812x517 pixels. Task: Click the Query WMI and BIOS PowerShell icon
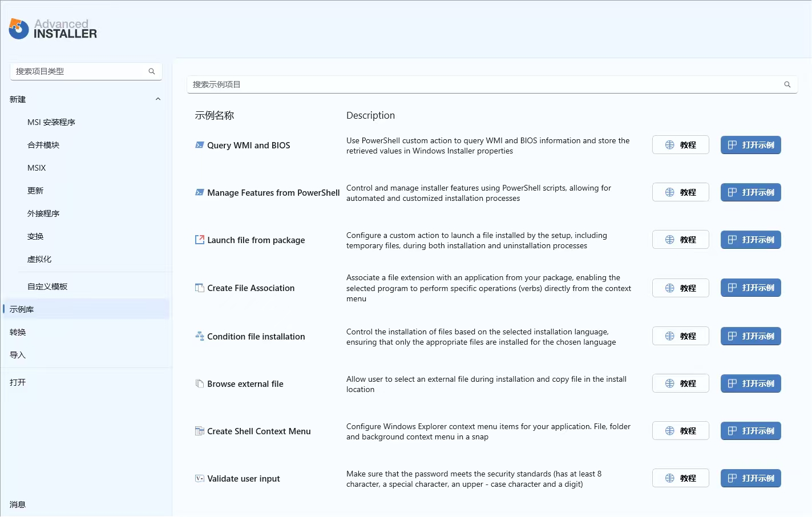200,145
